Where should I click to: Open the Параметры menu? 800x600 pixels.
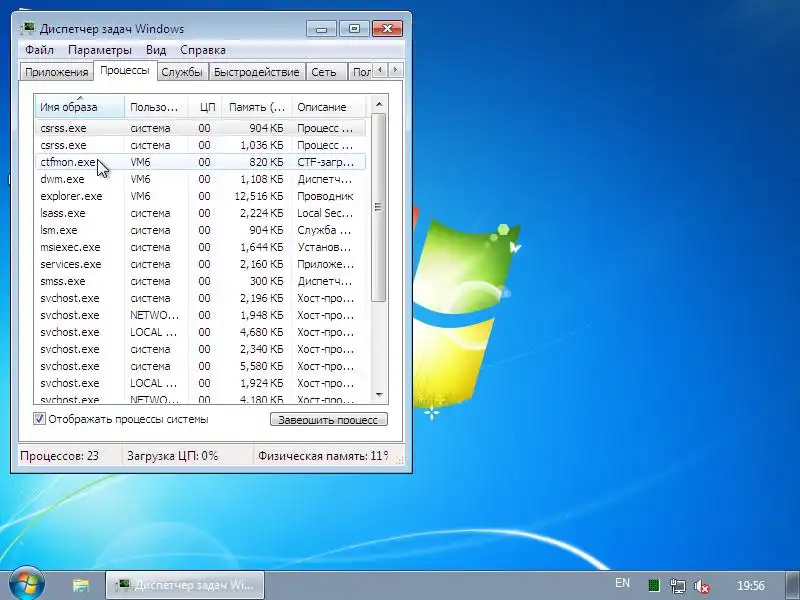tap(99, 50)
